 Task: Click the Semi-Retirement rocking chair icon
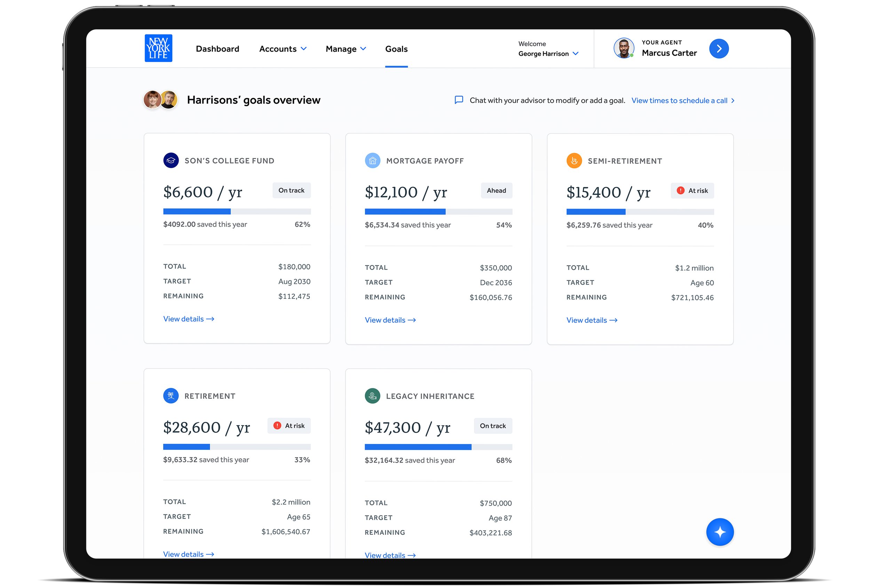click(574, 161)
